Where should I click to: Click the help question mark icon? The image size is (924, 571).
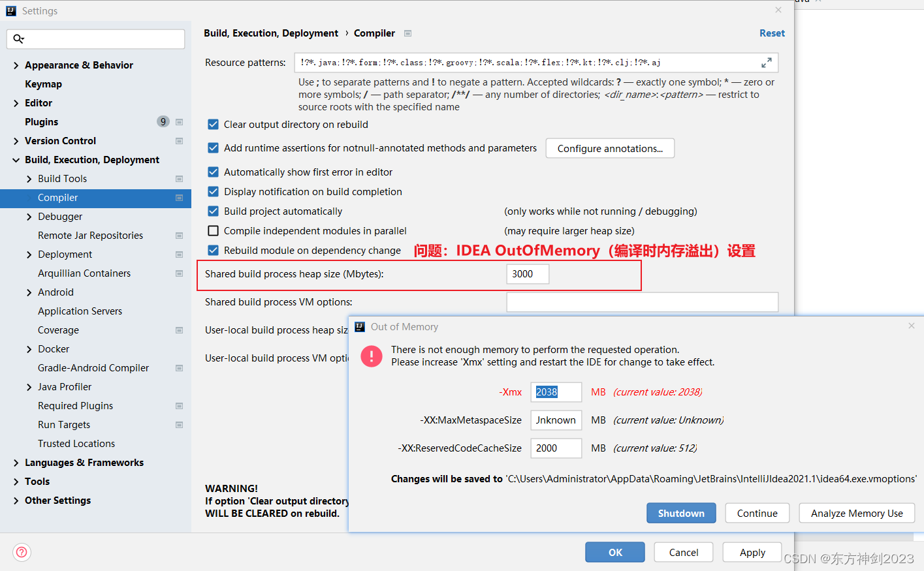[22, 553]
